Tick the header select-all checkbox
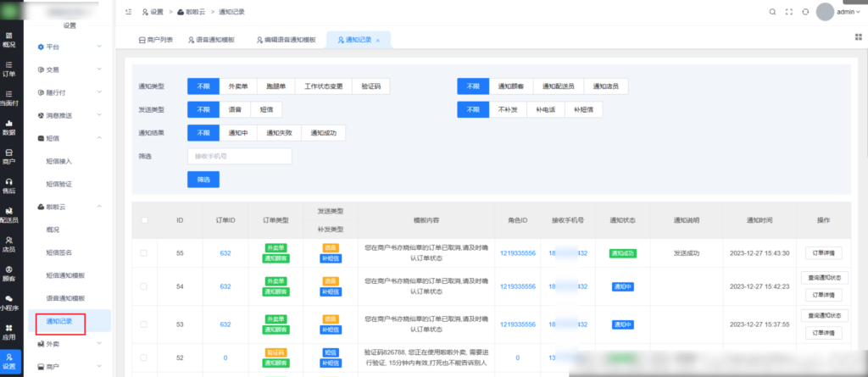Screen dimensions: 868x377 tap(144, 219)
